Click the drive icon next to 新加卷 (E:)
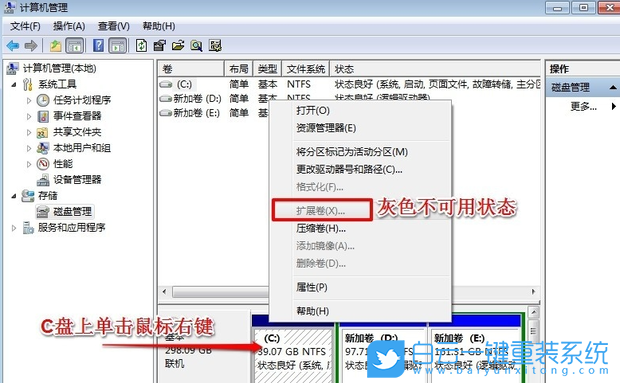 point(166,113)
